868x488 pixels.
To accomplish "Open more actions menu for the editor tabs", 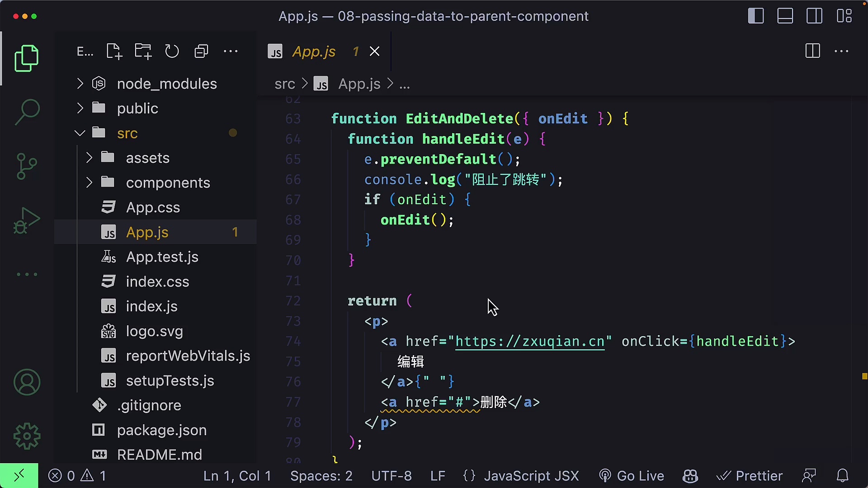I will click(842, 51).
